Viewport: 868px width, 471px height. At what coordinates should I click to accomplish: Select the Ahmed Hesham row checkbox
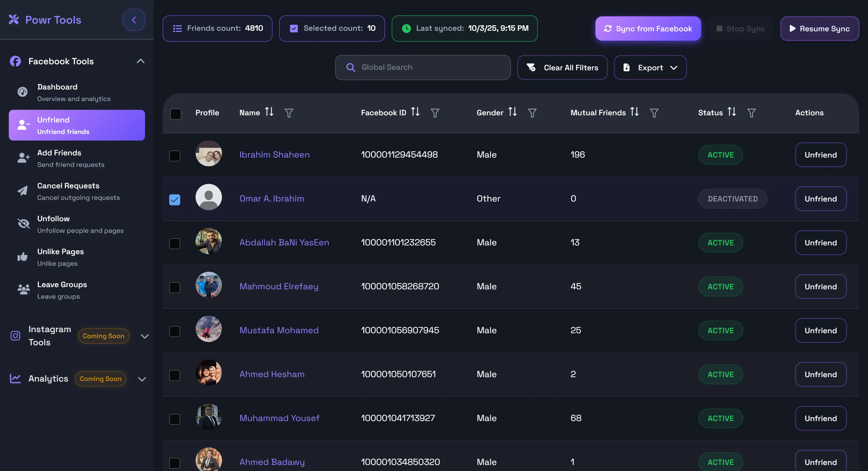point(174,375)
